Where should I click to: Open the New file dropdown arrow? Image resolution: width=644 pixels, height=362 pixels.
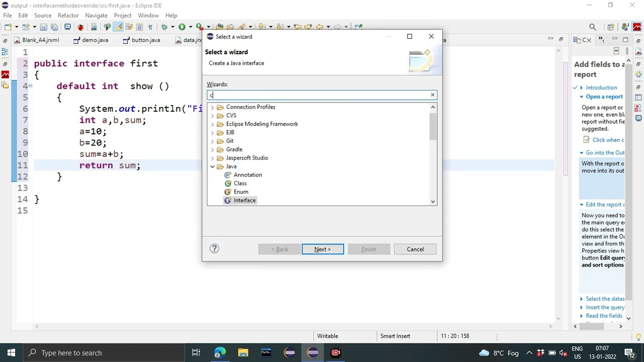coord(17,27)
